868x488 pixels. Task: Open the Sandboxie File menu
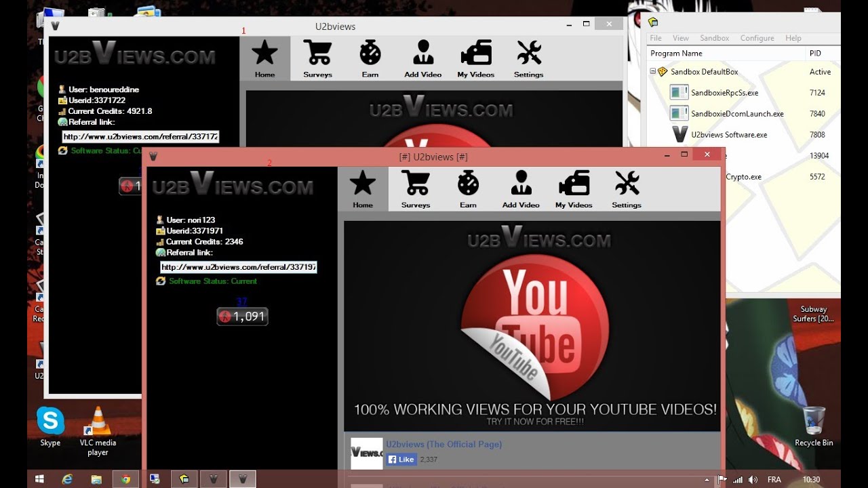coord(656,38)
